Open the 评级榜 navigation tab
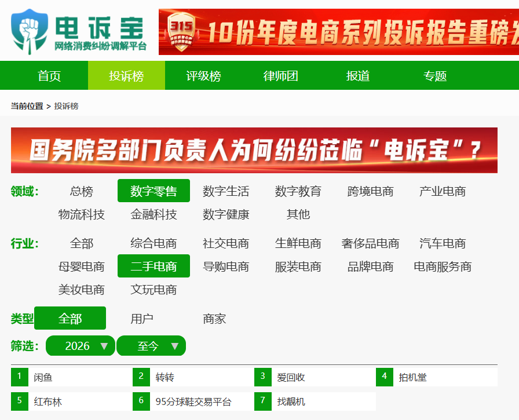Viewport: 519px width, 420px height. pos(203,75)
